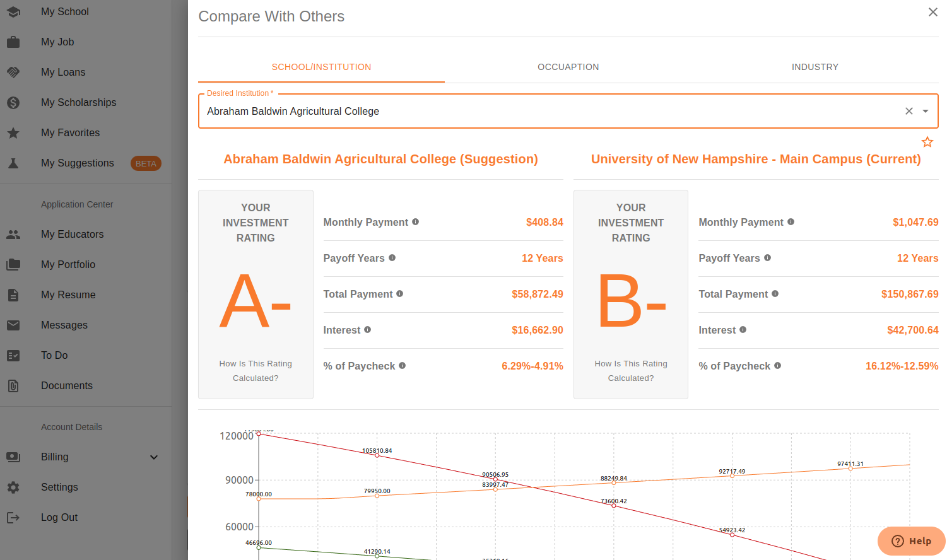Click the My Resume document icon
This screenshot has width=947, height=560.
click(13, 295)
